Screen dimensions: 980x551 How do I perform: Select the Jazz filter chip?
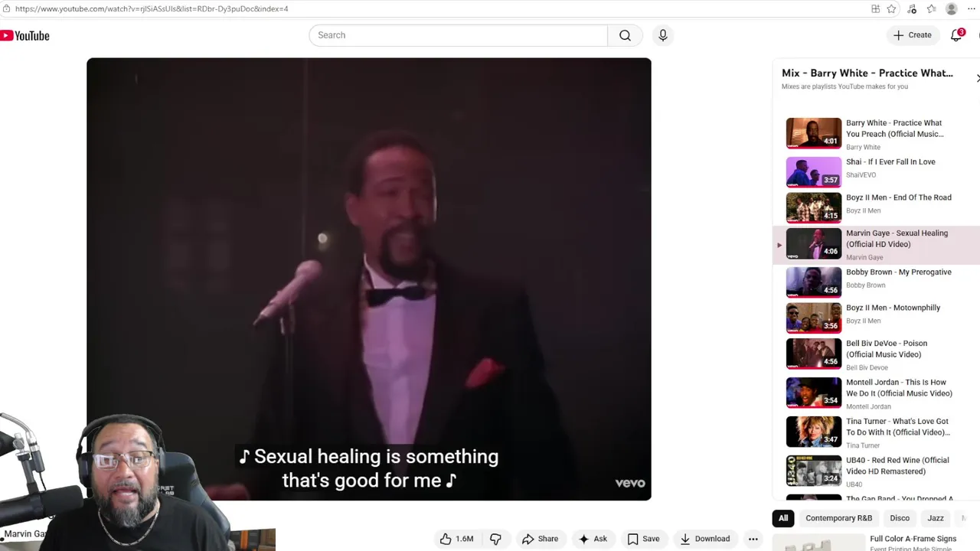coord(936,518)
